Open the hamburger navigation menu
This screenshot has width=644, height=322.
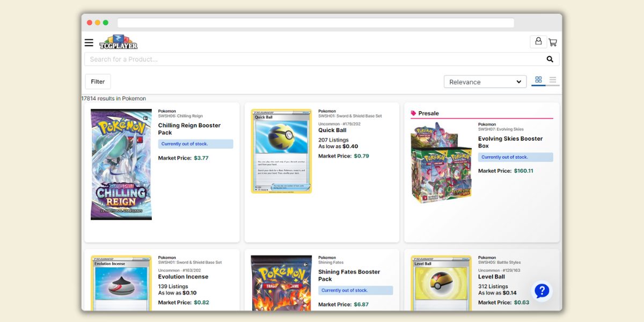89,42
